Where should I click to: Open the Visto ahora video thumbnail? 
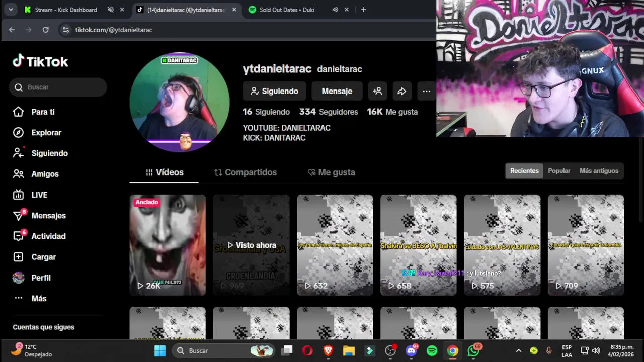click(x=251, y=245)
